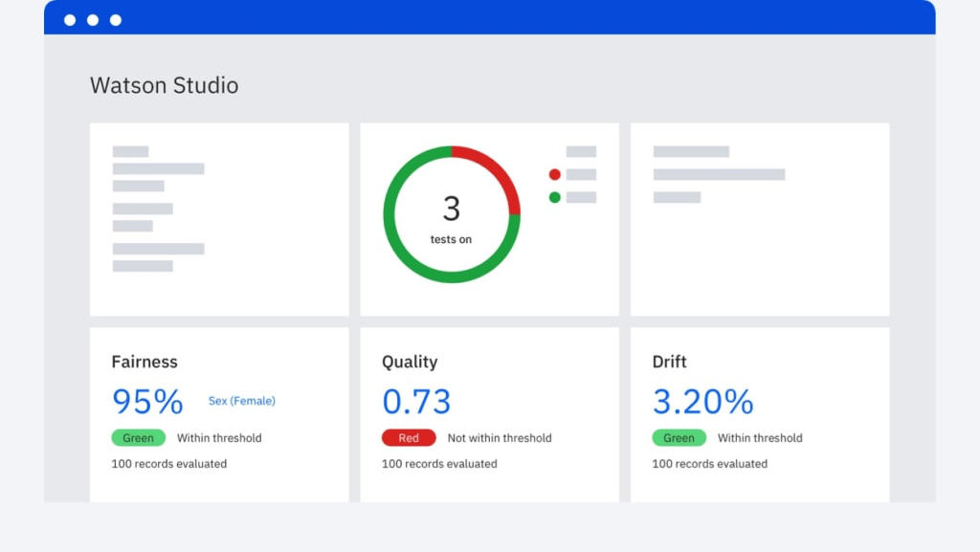The width and height of the screenshot is (980, 552).
Task: Select the green legend dot beside the chart
Action: (x=556, y=196)
